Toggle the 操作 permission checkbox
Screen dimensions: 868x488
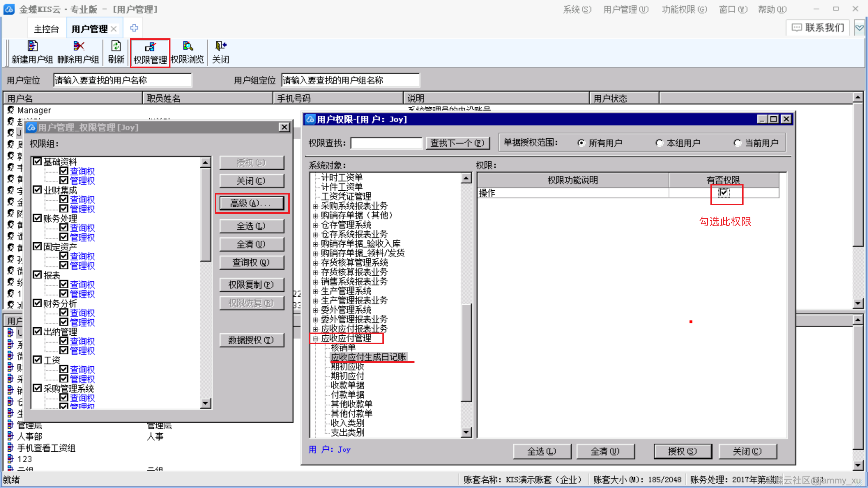pyautogui.click(x=724, y=192)
